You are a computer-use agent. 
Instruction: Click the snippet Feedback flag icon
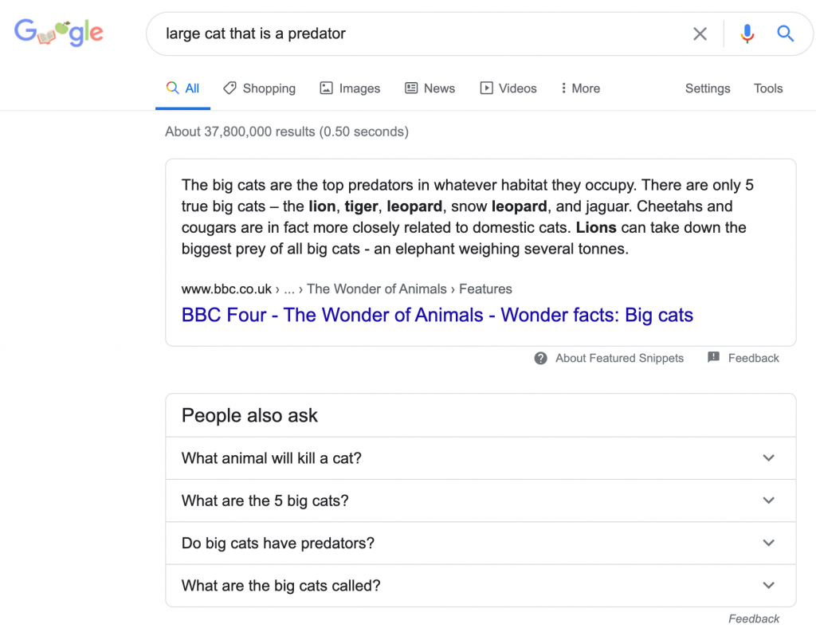click(713, 357)
